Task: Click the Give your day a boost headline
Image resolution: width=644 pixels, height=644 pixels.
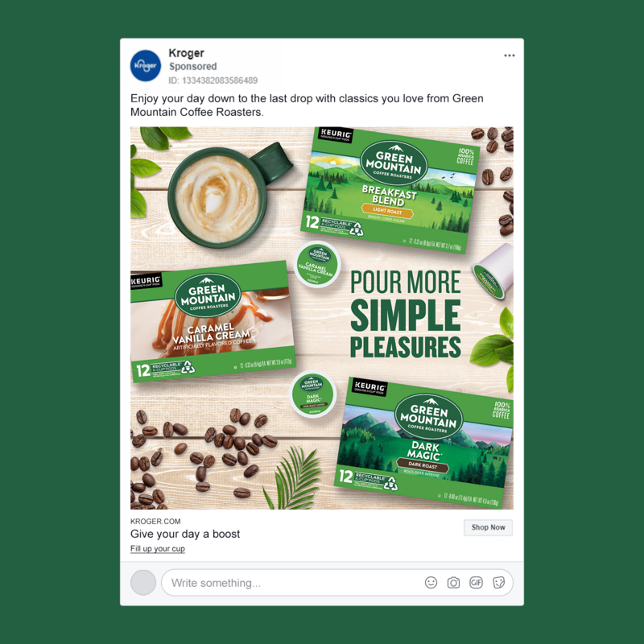Action: (185, 534)
